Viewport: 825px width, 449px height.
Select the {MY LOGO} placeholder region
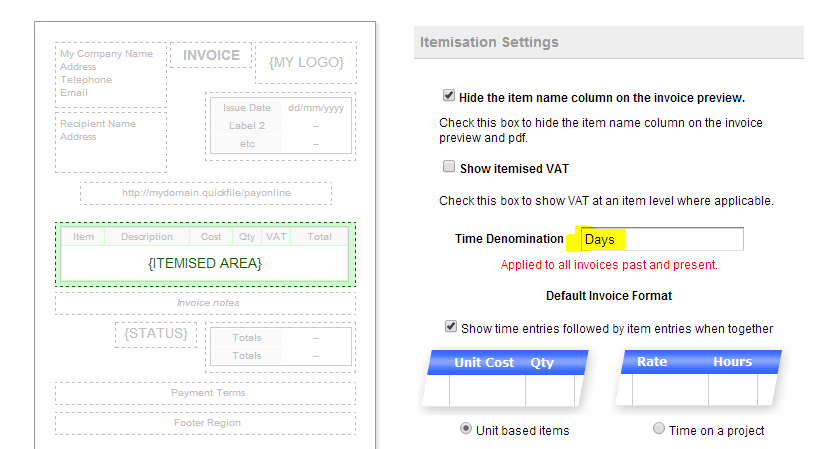click(x=306, y=63)
